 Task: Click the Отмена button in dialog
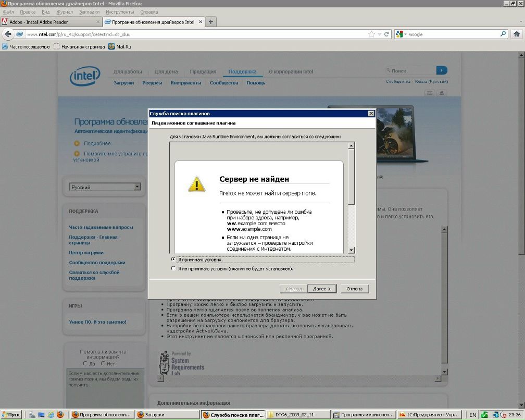tap(354, 289)
